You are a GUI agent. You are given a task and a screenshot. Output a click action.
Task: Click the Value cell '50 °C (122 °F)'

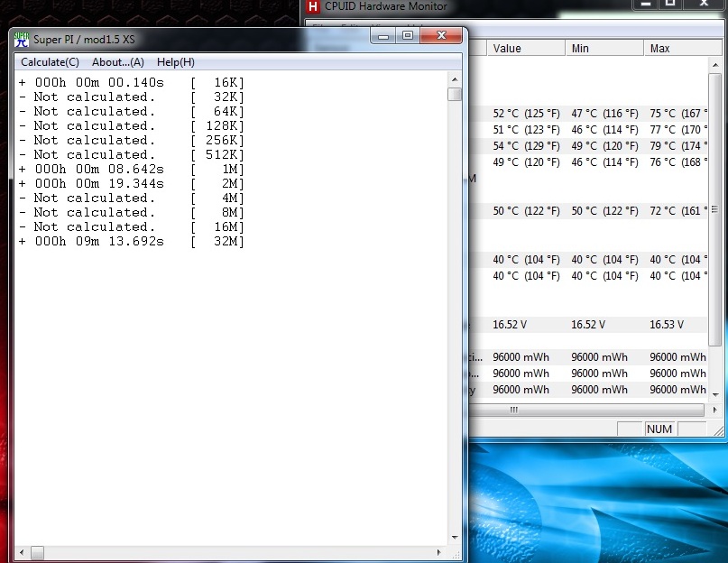(x=526, y=211)
